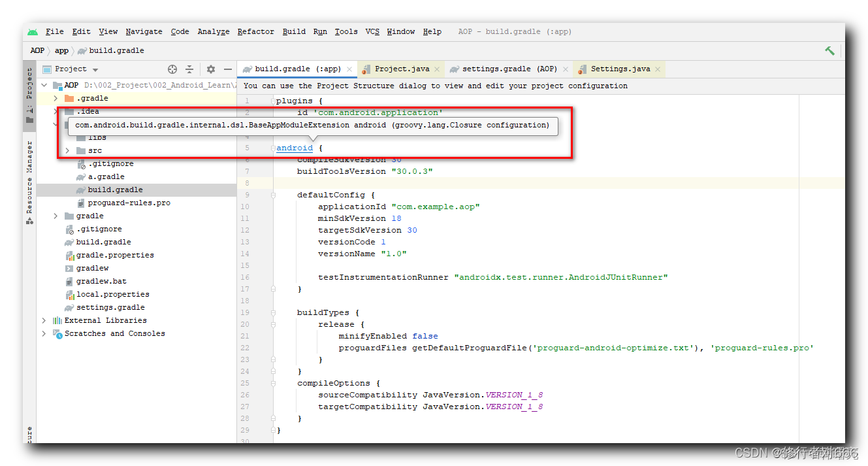The height and width of the screenshot is (466, 868).
Task: Hide the Project panel with minus icon
Action: (227, 69)
